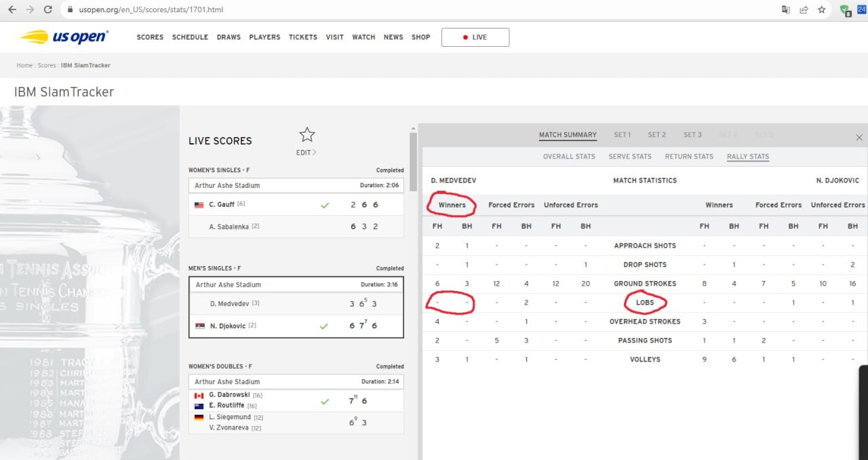Bookmark this page with the star icon
The width and height of the screenshot is (868, 460).
[822, 9]
